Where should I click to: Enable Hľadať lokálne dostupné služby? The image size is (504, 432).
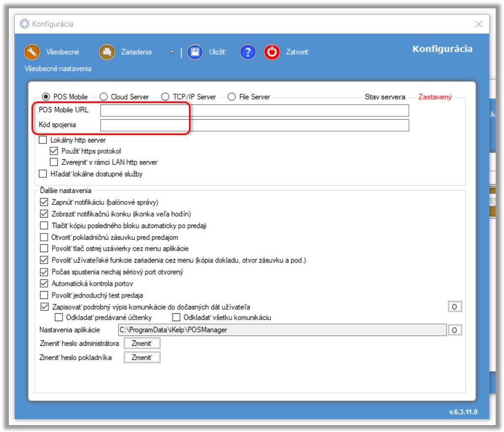[43, 174]
